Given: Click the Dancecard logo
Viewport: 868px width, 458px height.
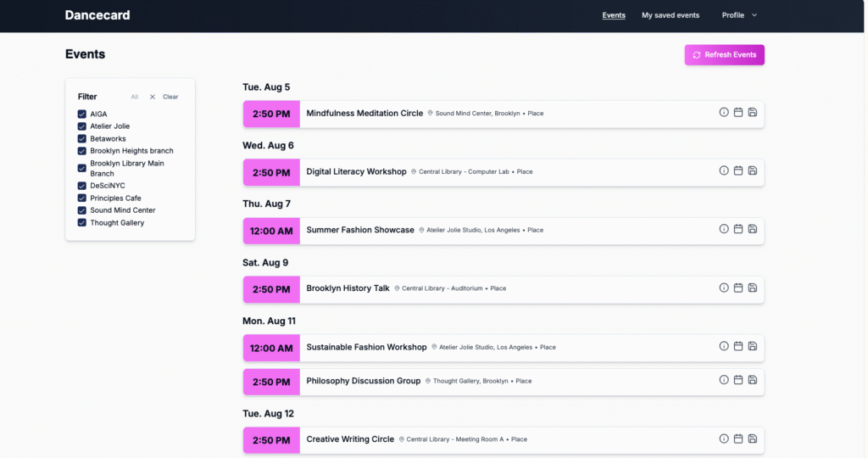Looking at the screenshot, I should tap(97, 15).
